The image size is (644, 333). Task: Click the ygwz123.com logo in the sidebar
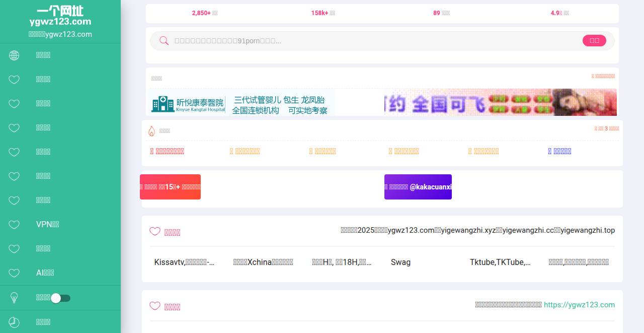[60, 16]
